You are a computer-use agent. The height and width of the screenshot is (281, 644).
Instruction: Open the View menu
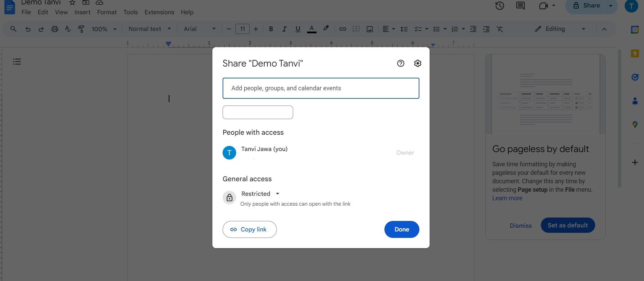(x=61, y=12)
